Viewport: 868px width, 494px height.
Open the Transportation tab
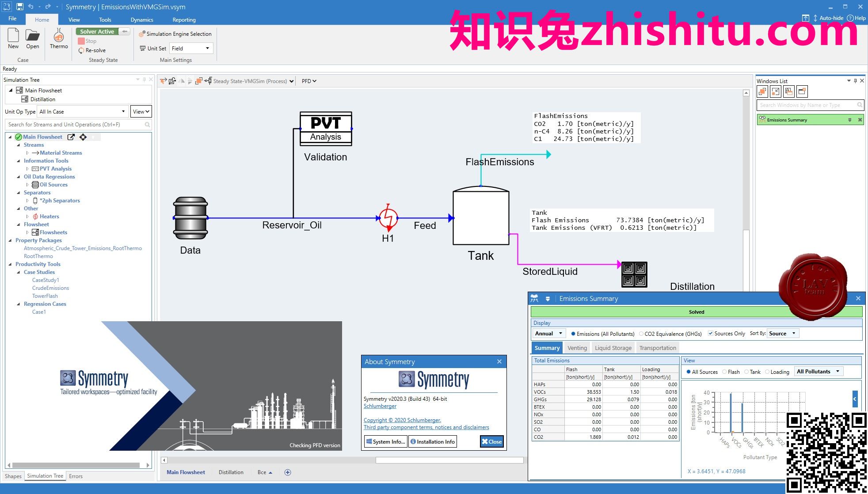coord(658,348)
